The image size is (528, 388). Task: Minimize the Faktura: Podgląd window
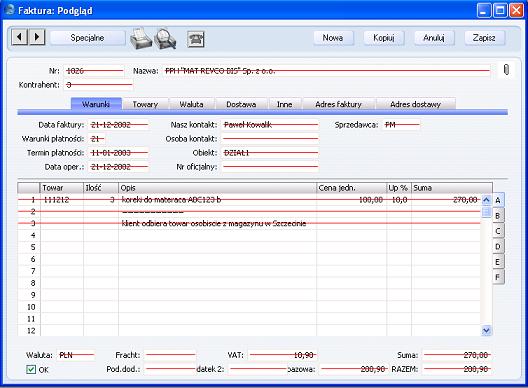[484, 10]
